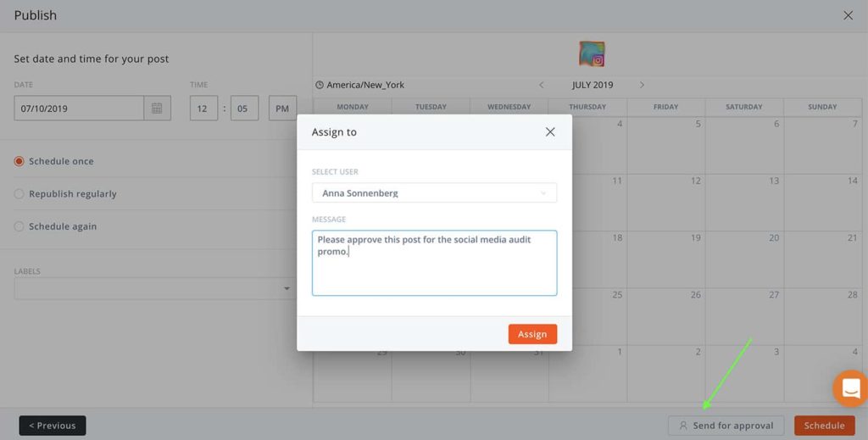Go to previous month arrow
868x440 pixels.
pos(542,85)
